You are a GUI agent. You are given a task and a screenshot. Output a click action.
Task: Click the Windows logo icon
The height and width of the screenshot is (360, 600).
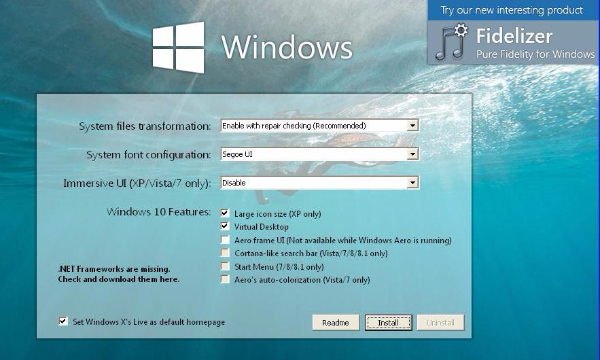pyautogui.click(x=178, y=47)
